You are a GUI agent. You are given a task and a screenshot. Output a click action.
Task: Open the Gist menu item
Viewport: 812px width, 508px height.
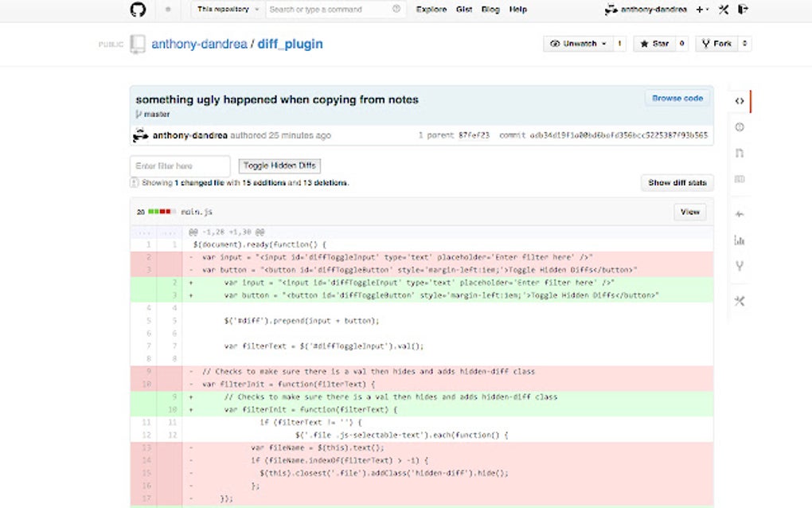pyautogui.click(x=464, y=10)
